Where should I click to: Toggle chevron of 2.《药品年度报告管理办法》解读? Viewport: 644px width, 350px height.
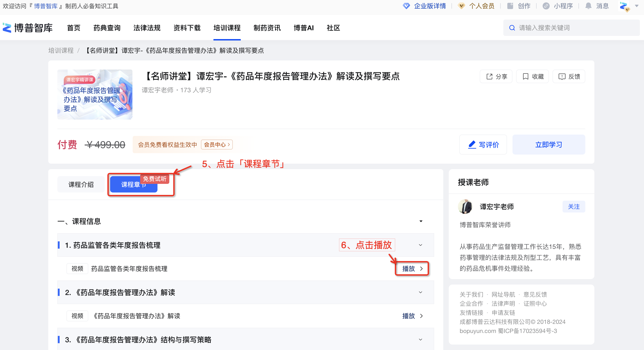(421, 292)
